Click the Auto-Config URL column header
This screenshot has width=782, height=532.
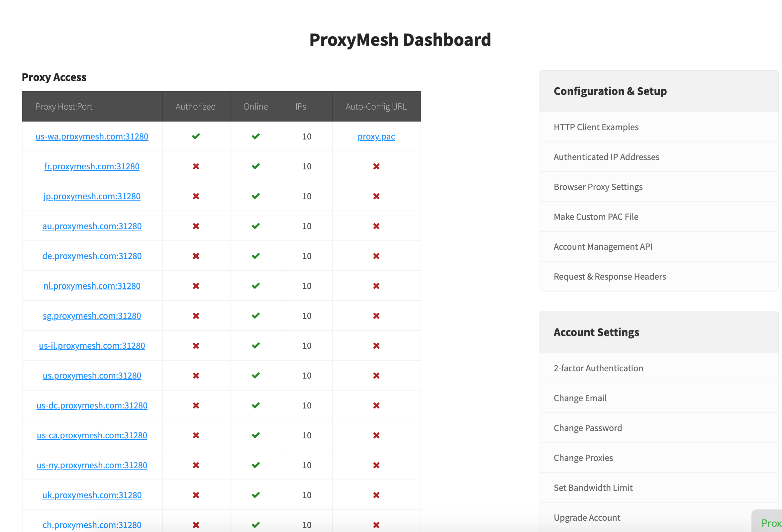pyautogui.click(x=376, y=107)
